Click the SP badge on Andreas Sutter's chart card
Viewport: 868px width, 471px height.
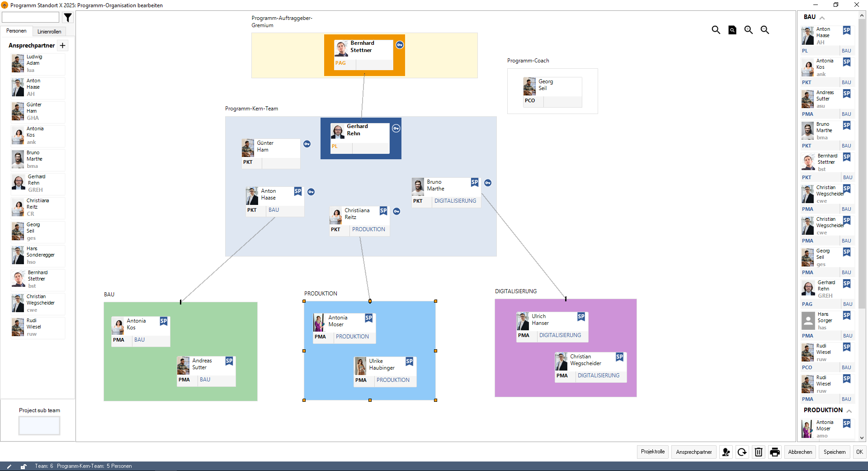(x=229, y=361)
